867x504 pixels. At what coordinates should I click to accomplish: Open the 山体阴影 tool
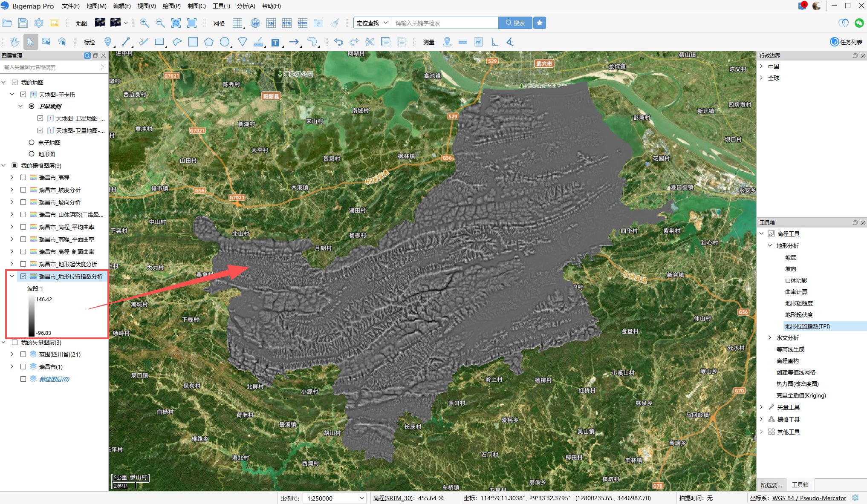[x=796, y=280]
